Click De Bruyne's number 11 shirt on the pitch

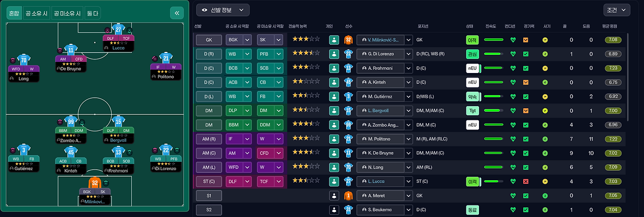click(x=71, y=49)
